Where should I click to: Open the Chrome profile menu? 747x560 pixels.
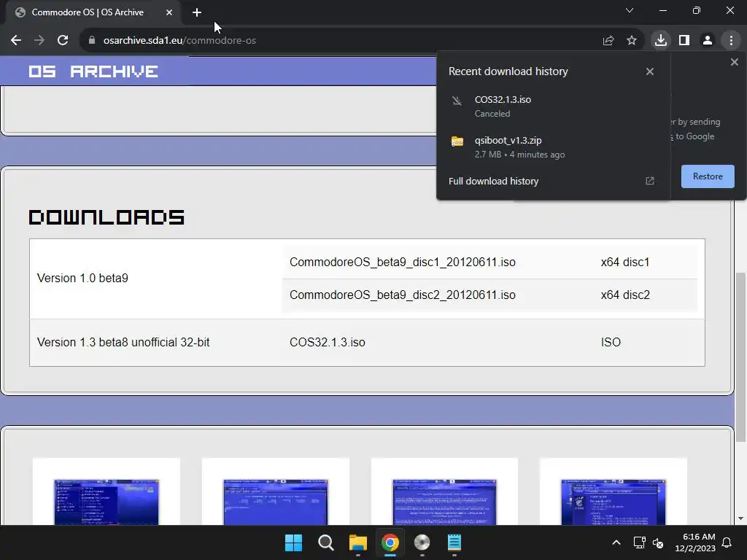click(708, 41)
